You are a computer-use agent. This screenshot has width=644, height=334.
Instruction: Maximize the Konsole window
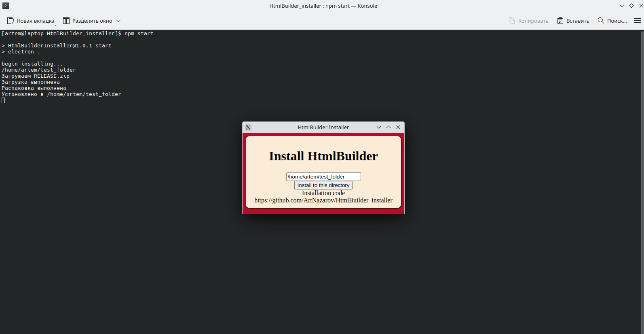pos(631,6)
